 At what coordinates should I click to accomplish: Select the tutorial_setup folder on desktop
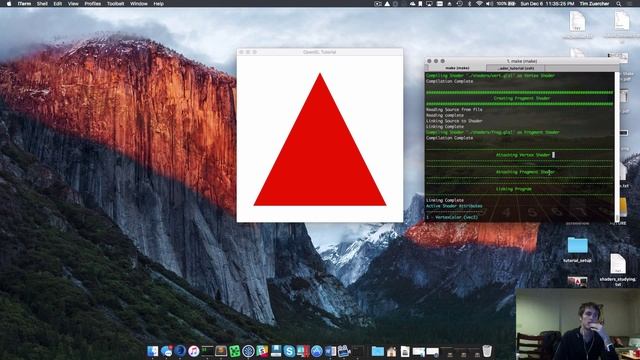577,249
